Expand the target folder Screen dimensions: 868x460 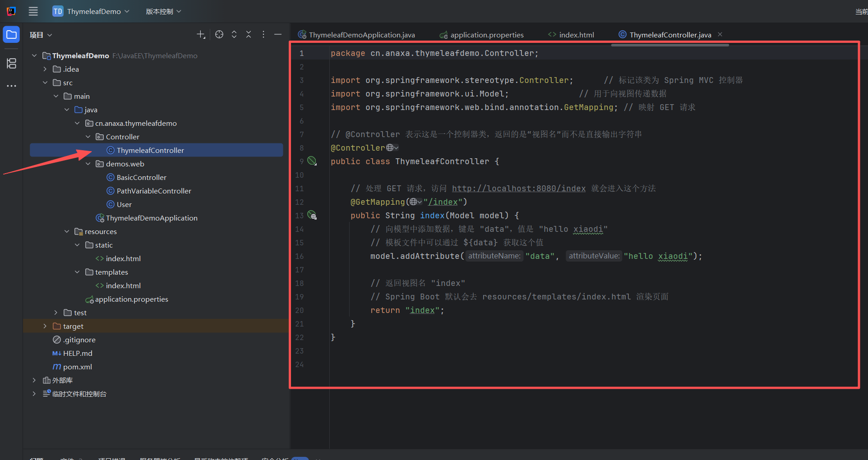(x=45, y=326)
